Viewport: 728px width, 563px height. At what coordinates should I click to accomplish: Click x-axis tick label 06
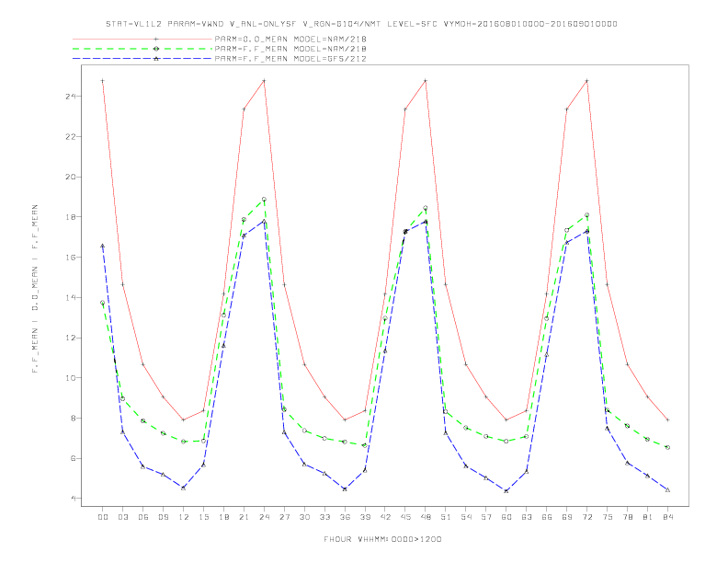tap(143, 517)
